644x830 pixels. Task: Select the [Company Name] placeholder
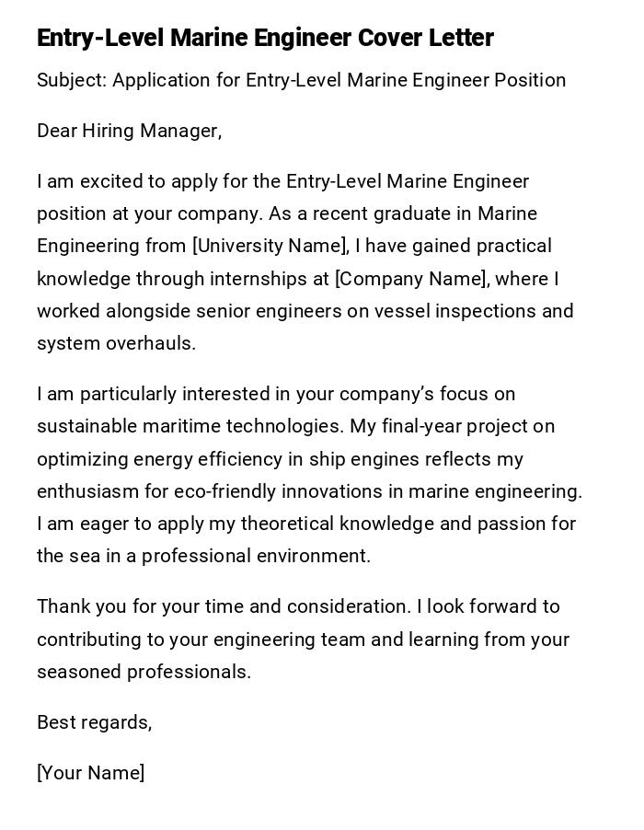coord(410,279)
